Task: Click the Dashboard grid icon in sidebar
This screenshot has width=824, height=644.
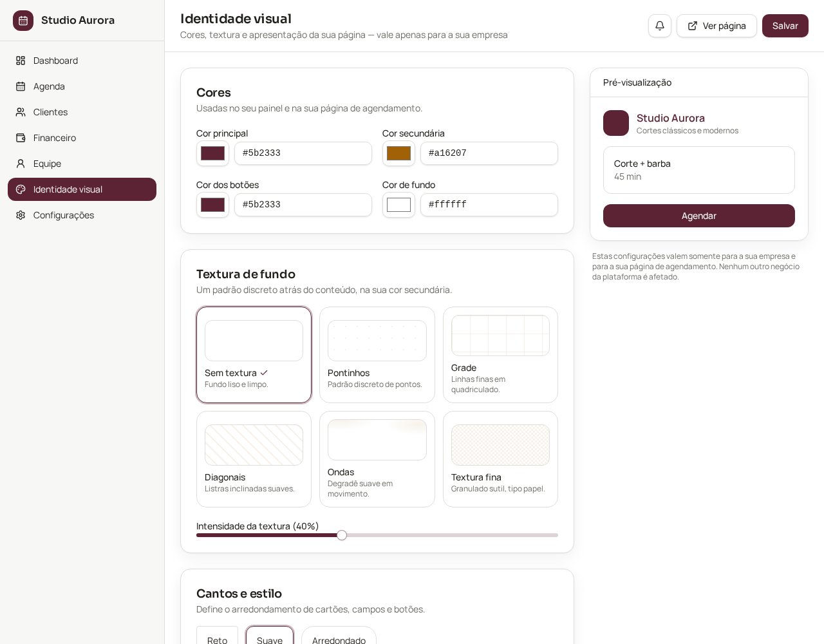Action: pyautogui.click(x=21, y=61)
